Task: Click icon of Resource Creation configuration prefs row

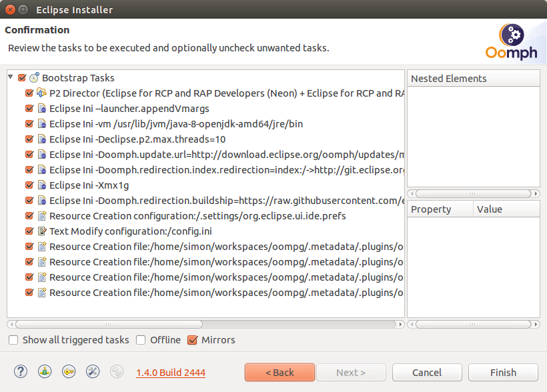Action: [42, 216]
